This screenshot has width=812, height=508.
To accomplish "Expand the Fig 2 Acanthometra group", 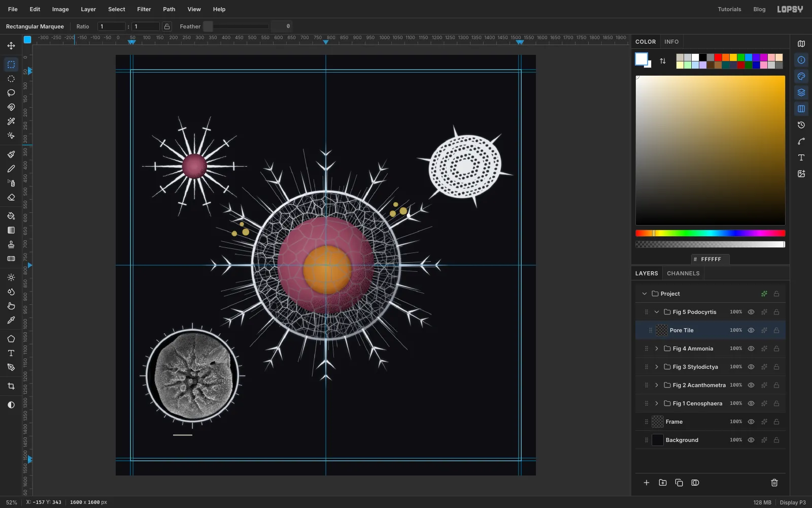I will point(657,385).
